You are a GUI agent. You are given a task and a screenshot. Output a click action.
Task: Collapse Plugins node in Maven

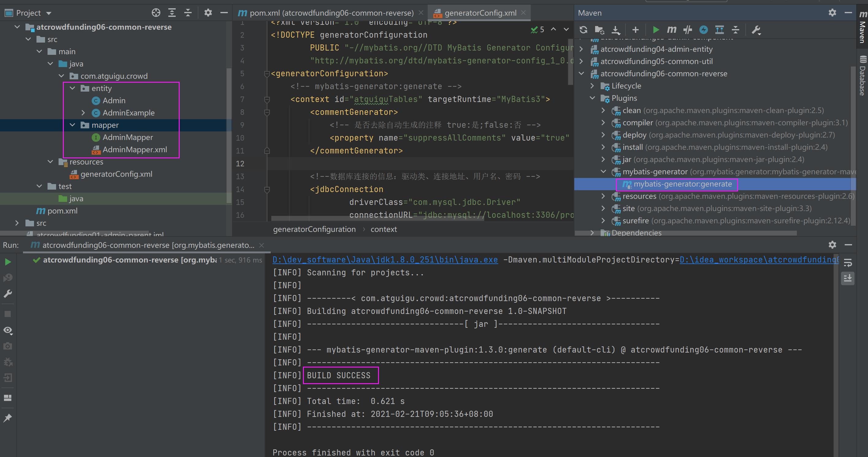click(592, 98)
